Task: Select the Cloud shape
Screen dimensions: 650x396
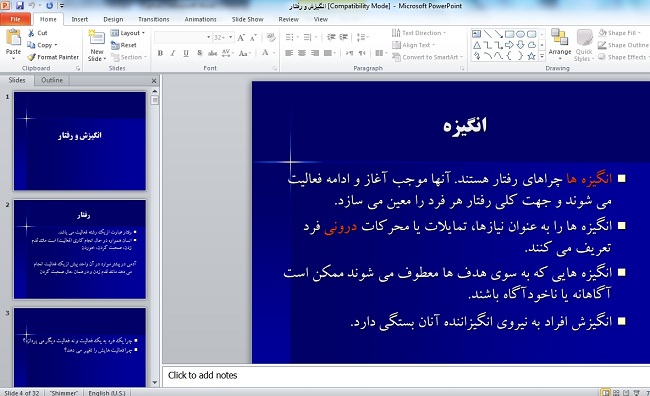Action: tap(531, 45)
